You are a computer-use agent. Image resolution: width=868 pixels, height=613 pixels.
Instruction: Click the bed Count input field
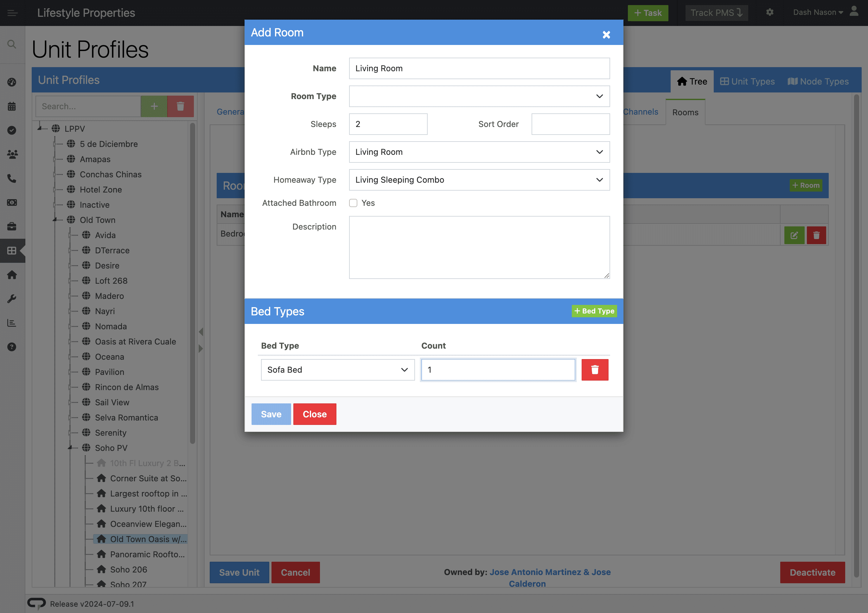click(x=498, y=370)
